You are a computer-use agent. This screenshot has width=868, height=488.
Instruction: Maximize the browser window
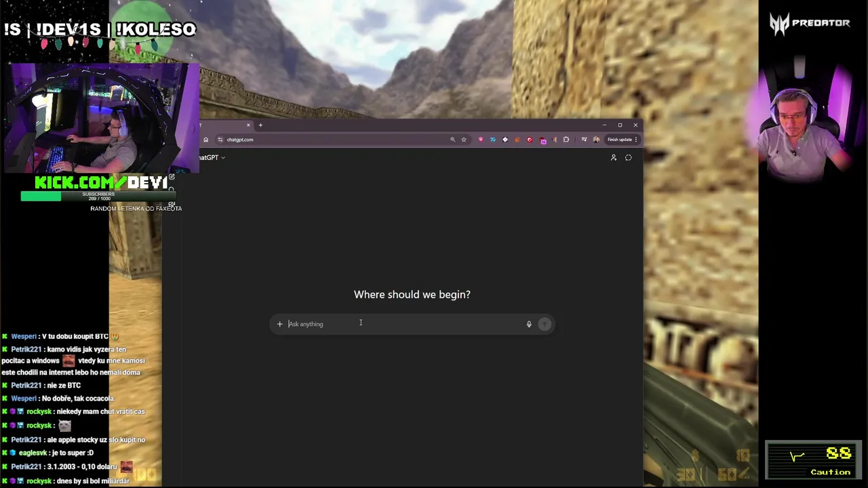(x=620, y=125)
